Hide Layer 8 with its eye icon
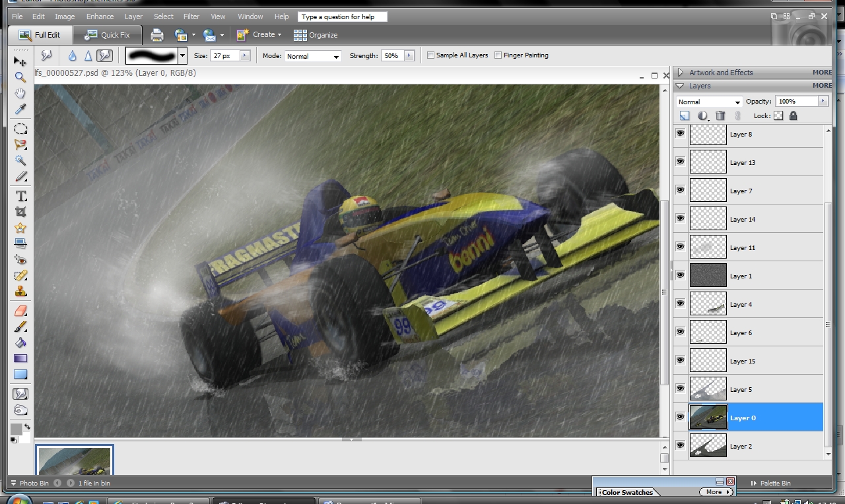 click(x=680, y=133)
